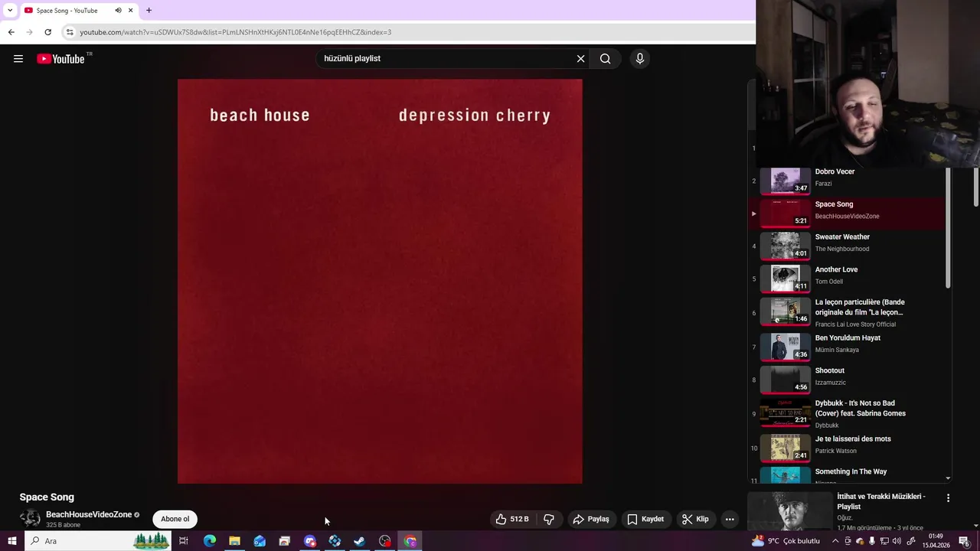Click the Space Song video title
The width and height of the screenshot is (980, 551).
[47, 497]
